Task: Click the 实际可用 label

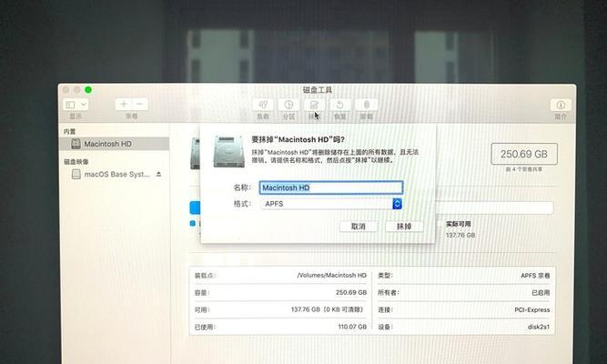Action: pyautogui.click(x=459, y=224)
